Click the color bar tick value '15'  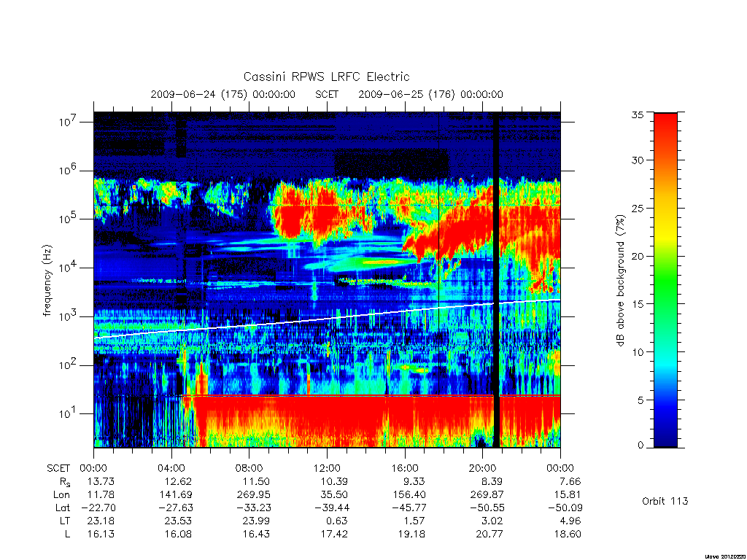(x=637, y=304)
